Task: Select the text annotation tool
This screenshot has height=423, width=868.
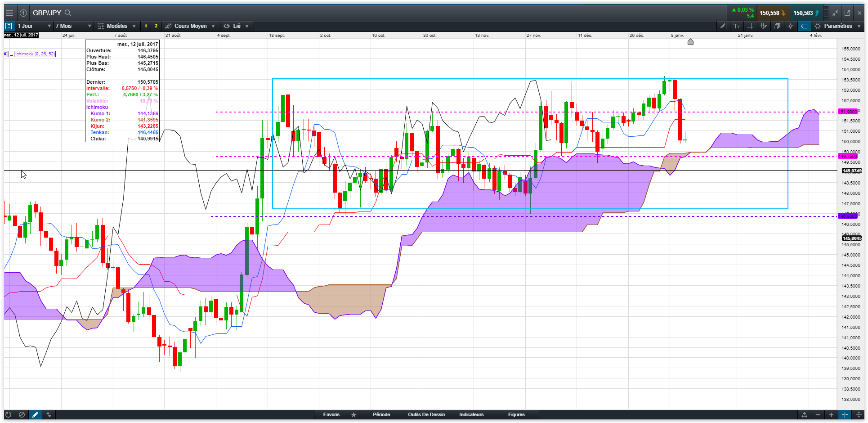Action: pyautogui.click(x=736, y=26)
